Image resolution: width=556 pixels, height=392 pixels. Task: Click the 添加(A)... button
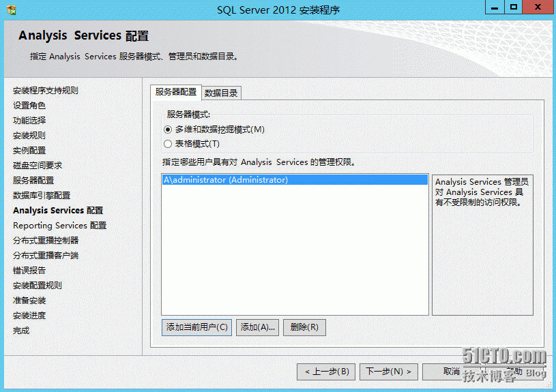[x=257, y=327]
